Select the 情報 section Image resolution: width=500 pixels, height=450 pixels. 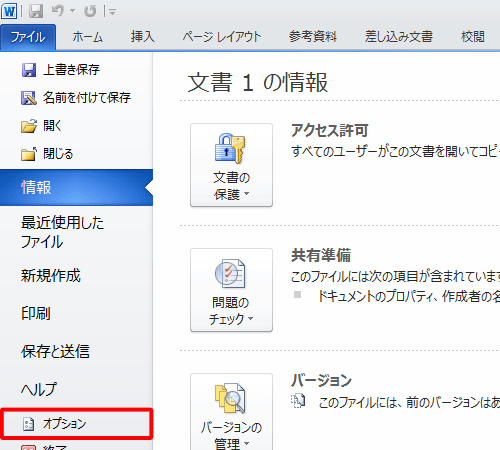tap(76, 187)
